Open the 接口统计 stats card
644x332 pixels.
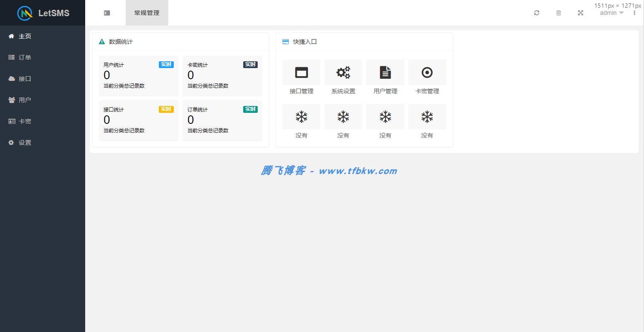138,120
